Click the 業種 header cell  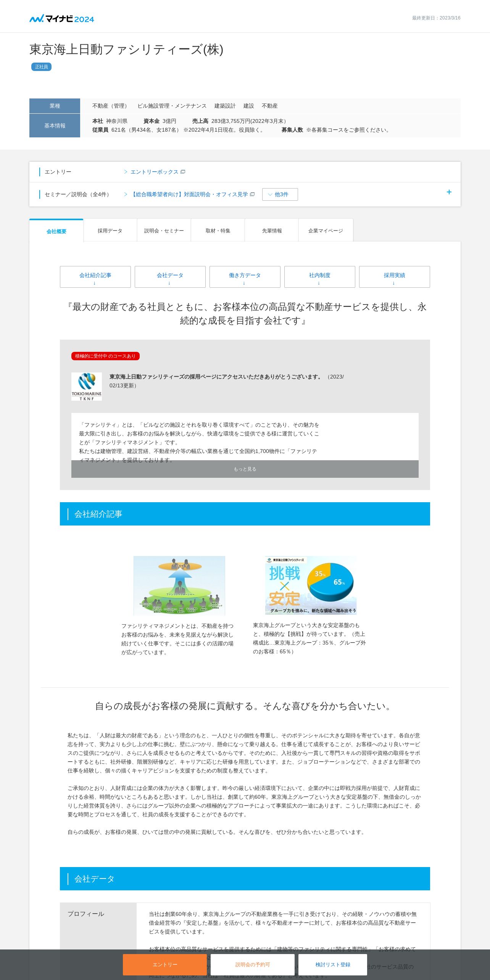click(55, 106)
